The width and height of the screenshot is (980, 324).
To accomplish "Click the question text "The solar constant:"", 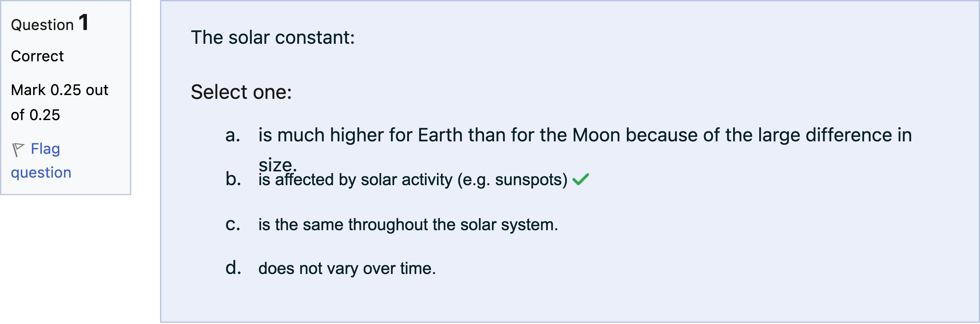I will tap(273, 38).
